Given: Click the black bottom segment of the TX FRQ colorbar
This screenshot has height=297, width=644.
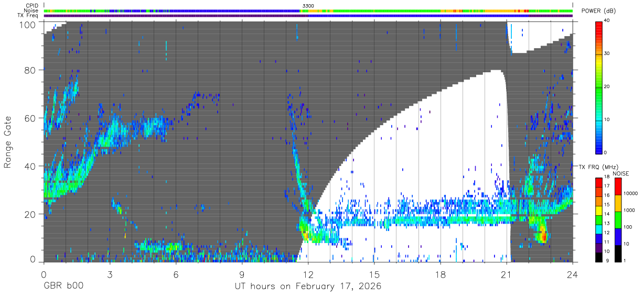Looking at the screenshot, I should [599, 256].
